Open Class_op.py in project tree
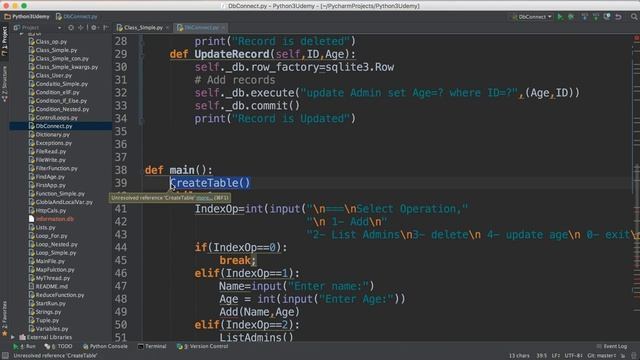 (51, 42)
